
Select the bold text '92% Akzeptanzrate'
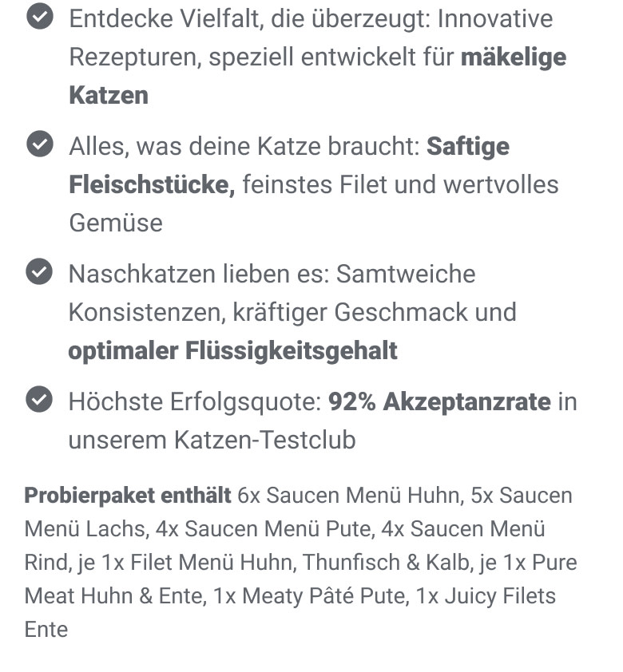point(439,402)
